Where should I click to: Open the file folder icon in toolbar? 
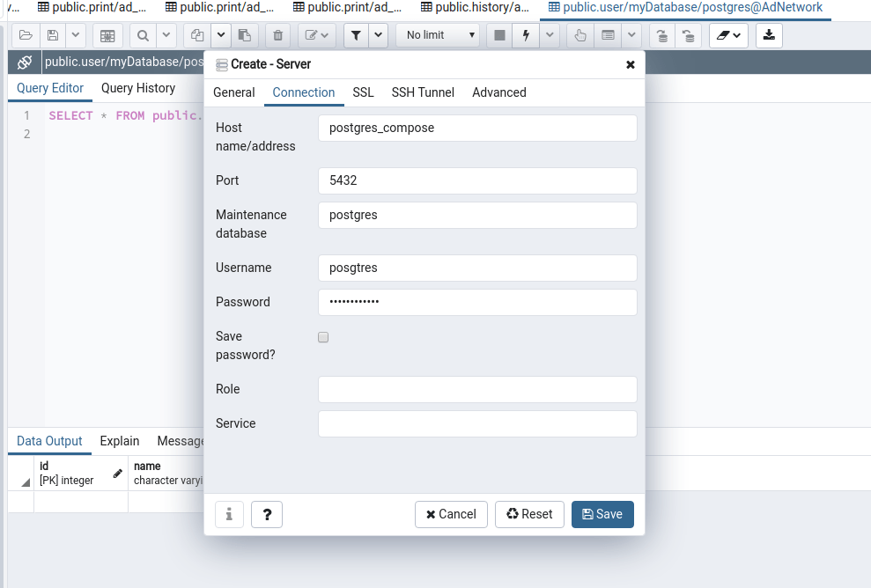coord(26,35)
